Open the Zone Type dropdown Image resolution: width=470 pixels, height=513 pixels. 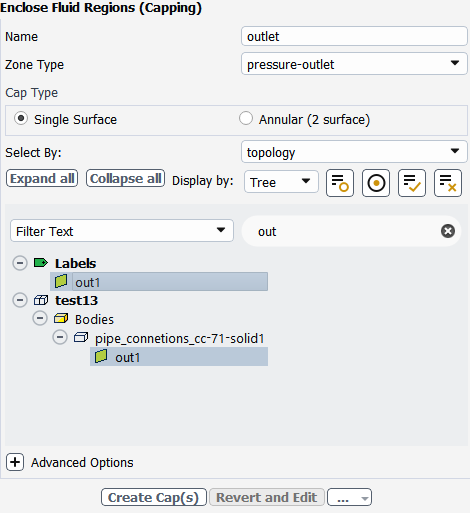click(x=354, y=64)
